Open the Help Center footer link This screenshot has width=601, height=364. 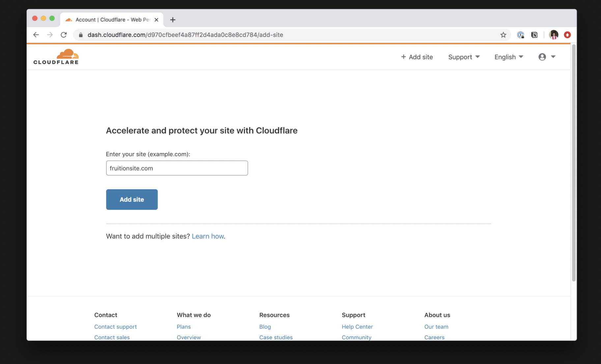pyautogui.click(x=357, y=327)
